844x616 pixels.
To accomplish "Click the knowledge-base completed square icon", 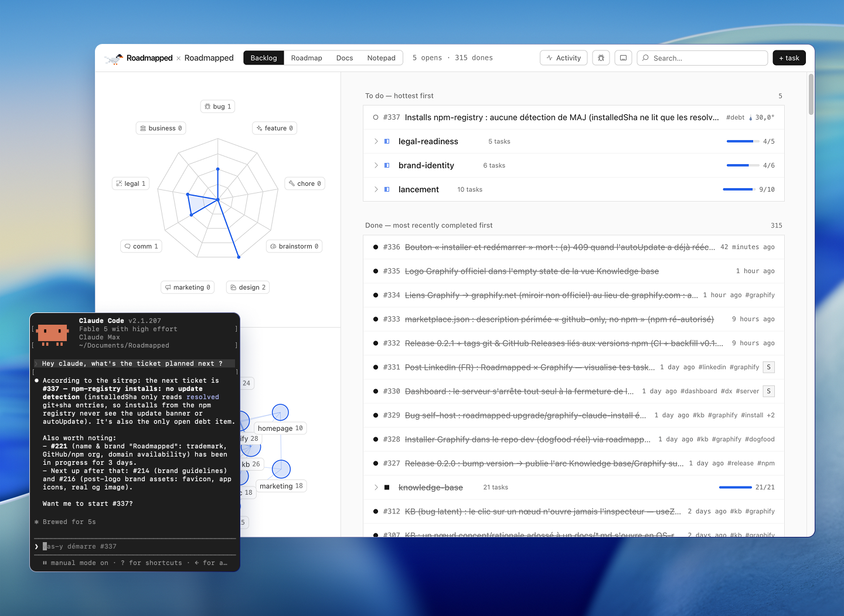I will (387, 488).
